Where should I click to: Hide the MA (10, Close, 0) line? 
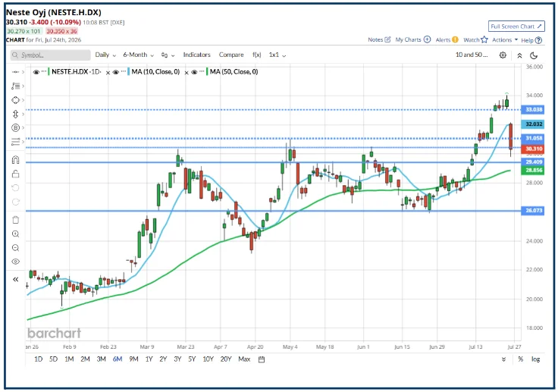116,72
